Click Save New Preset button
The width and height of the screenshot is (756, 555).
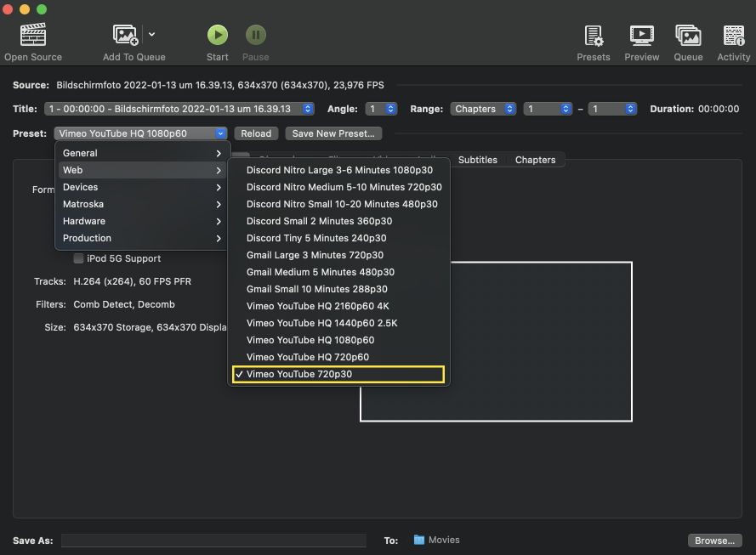point(333,133)
